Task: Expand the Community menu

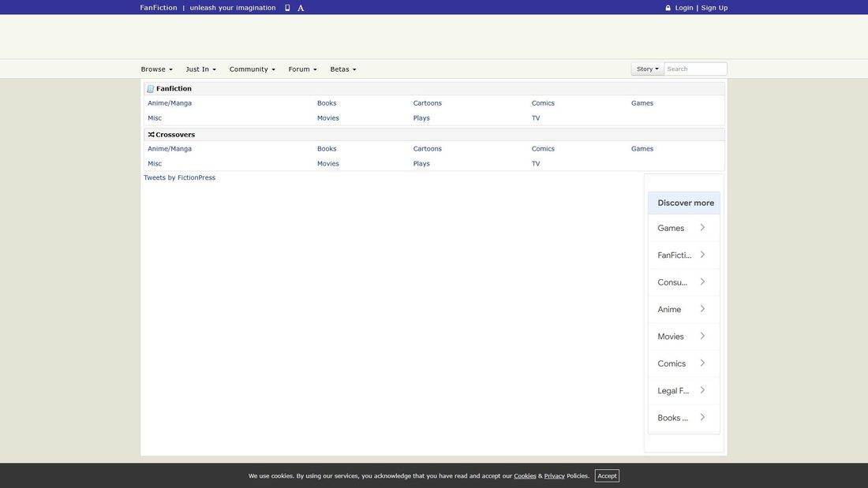Action: coord(252,69)
